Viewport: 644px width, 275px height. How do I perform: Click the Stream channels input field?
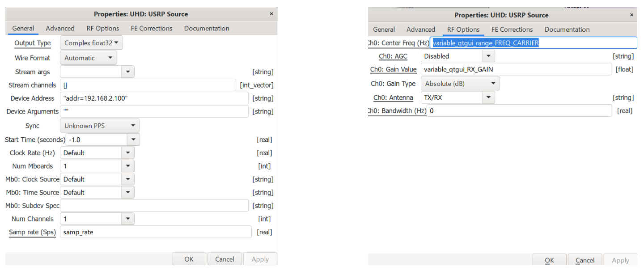[148, 85]
